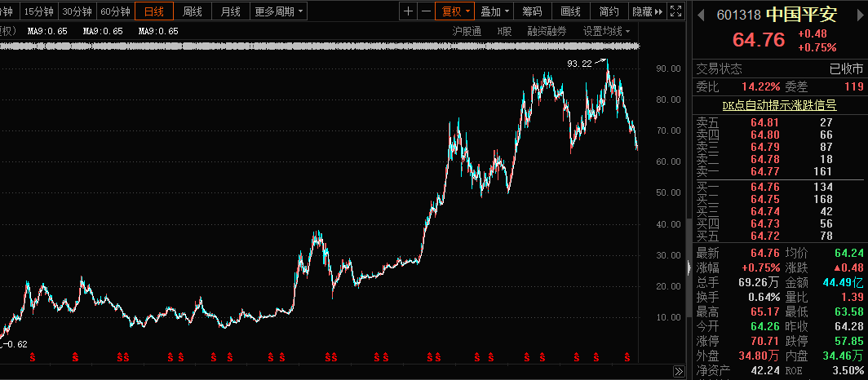868x380 pixels.
Task: Switch to the 周线 weekly tab
Action: (193, 11)
